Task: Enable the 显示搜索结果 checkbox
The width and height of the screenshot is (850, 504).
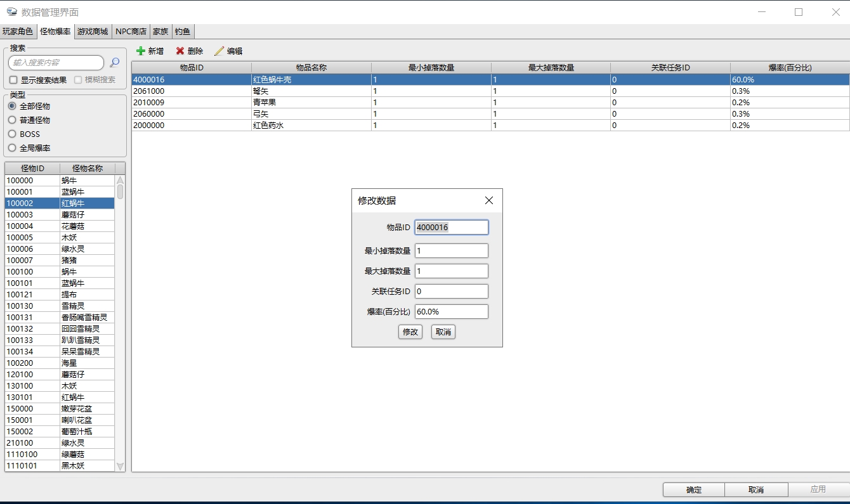Action: point(13,80)
